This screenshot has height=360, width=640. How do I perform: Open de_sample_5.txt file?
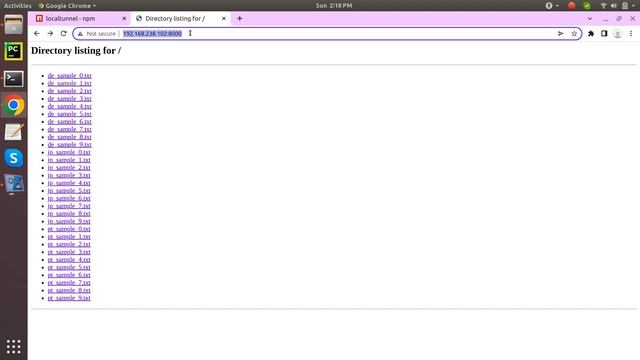tap(69, 114)
